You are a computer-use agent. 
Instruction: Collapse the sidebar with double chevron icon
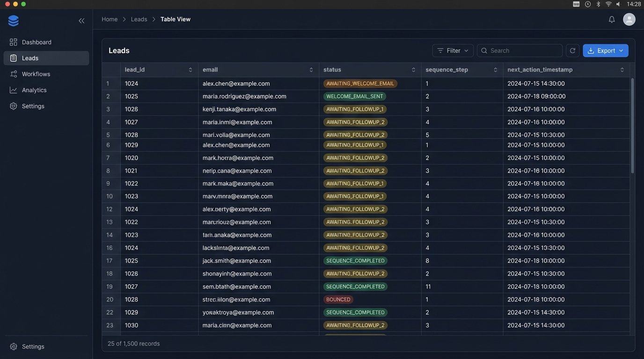pyautogui.click(x=81, y=21)
